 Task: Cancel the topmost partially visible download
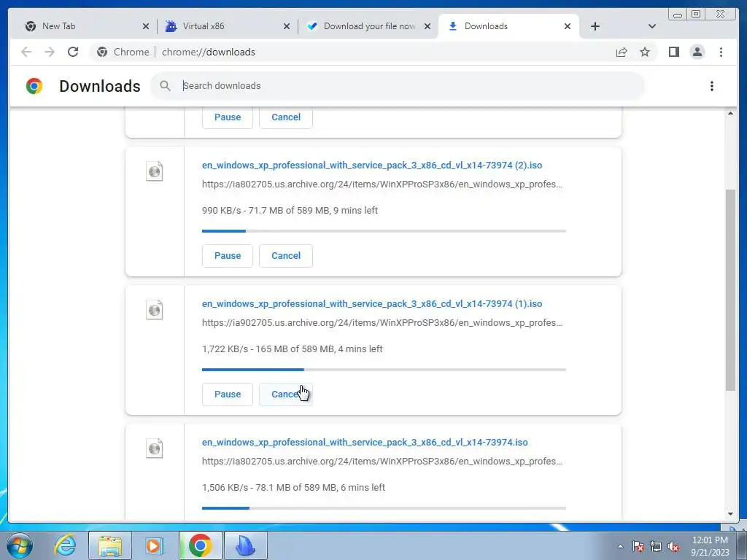click(286, 117)
